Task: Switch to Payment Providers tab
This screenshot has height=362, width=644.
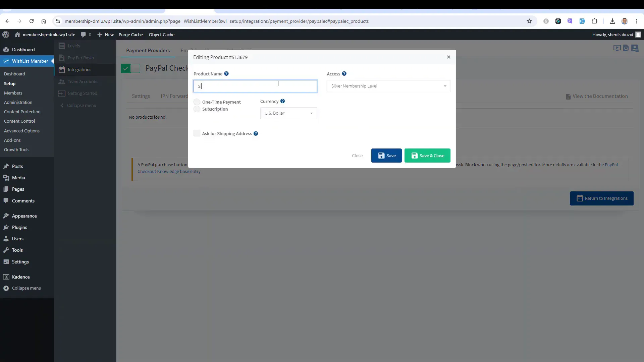Action: 148,50
